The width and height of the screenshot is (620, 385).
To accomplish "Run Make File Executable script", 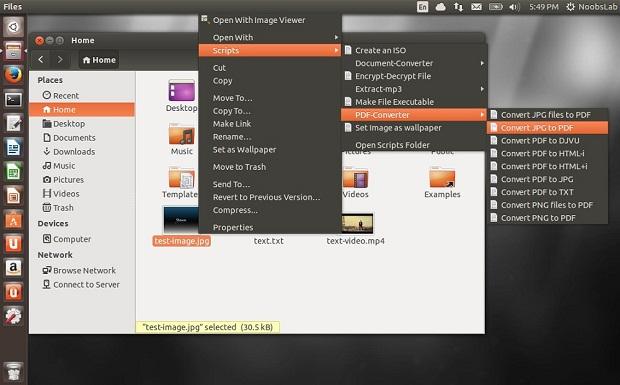I will [414, 102].
